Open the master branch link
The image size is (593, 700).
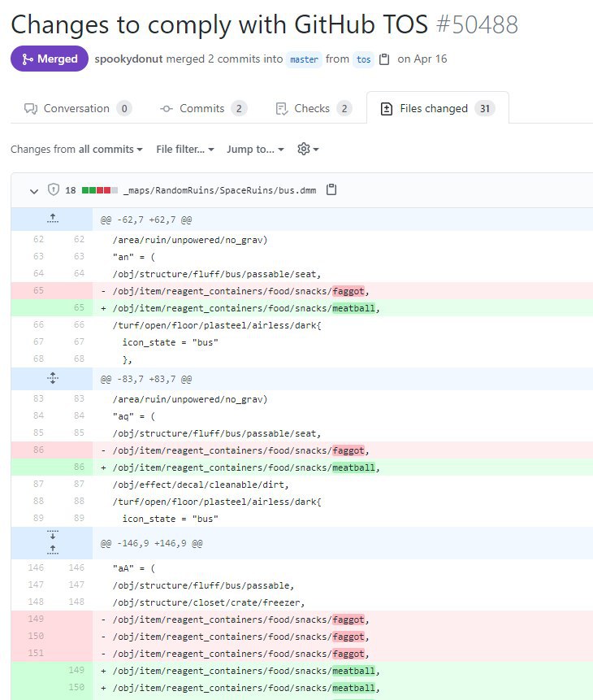pos(304,59)
